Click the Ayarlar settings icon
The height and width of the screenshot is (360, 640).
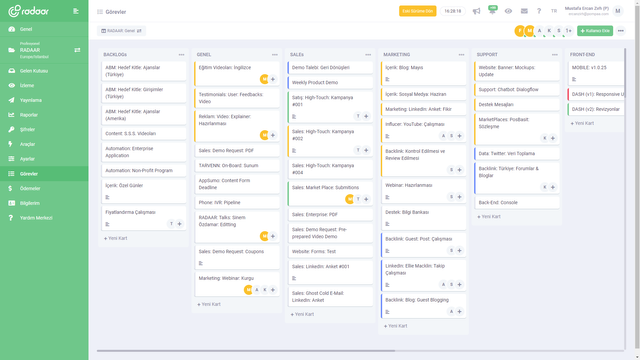[x=11, y=159]
